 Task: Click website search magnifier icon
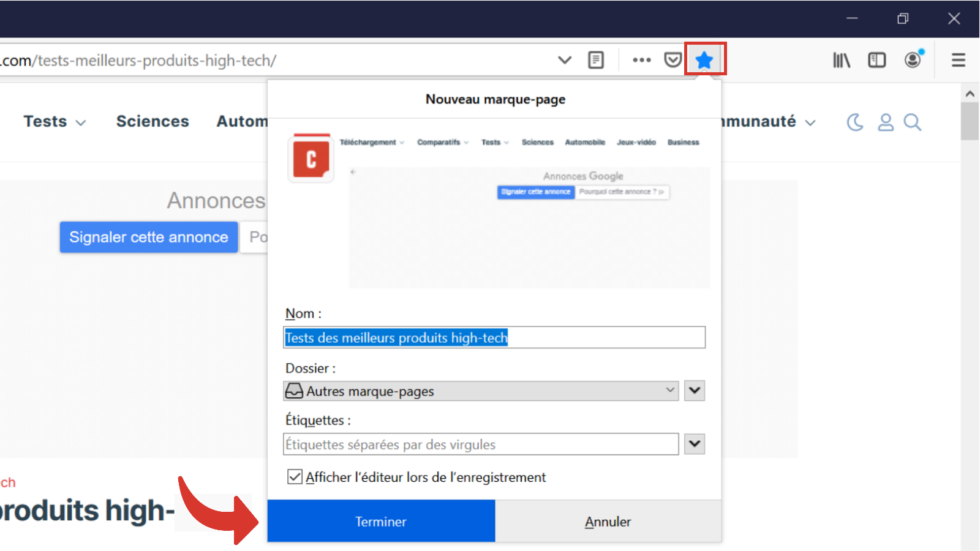(913, 122)
